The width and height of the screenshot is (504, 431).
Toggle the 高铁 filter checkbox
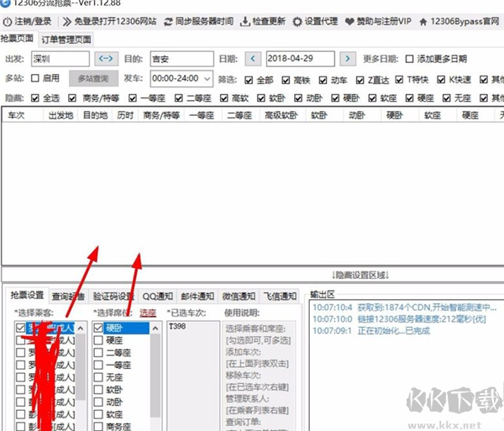pyautogui.click(x=286, y=80)
